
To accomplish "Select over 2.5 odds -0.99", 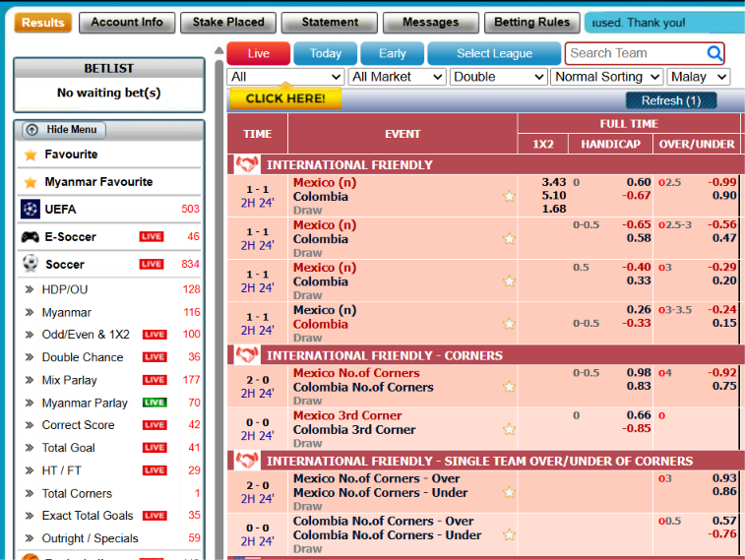I will click(x=722, y=182).
